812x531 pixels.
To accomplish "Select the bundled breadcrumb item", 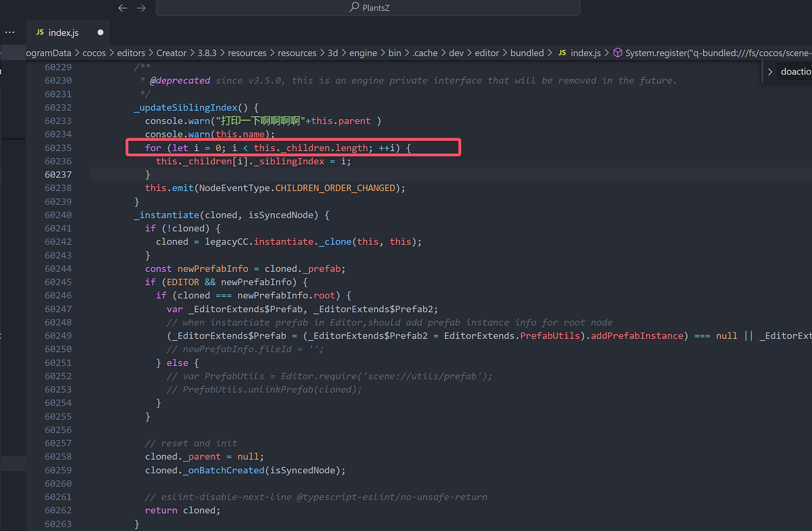I will (x=527, y=52).
